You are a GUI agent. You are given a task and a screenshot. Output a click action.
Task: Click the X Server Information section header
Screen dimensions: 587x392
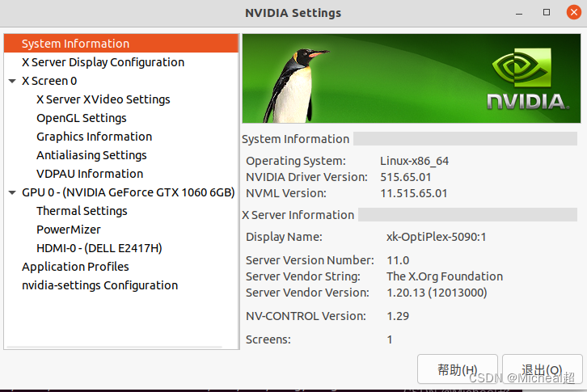[x=298, y=215]
